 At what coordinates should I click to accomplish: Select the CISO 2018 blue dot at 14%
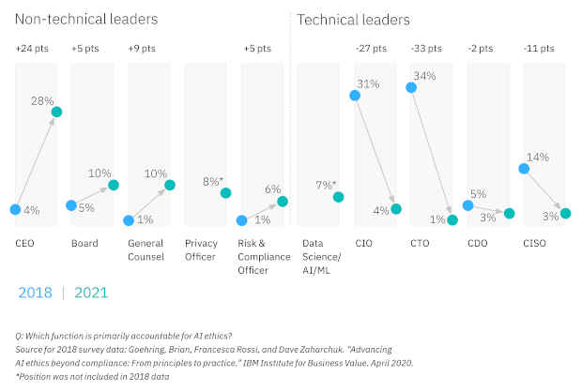[524, 169]
